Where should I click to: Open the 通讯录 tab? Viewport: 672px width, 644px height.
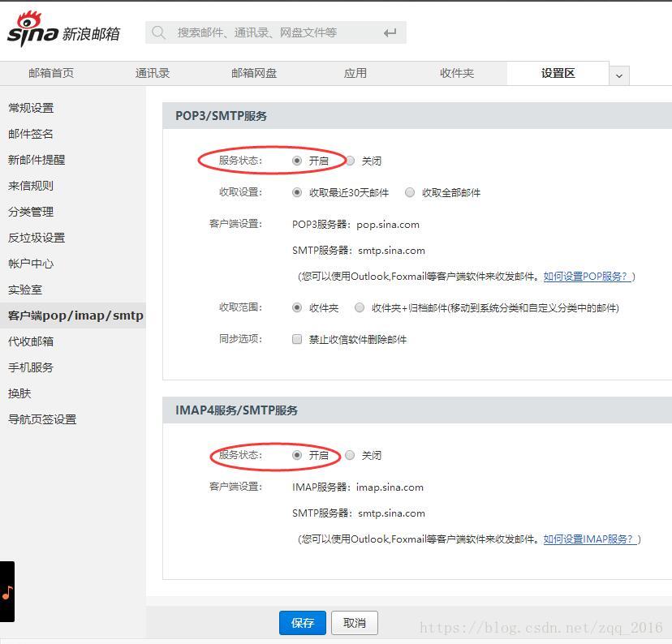153,73
